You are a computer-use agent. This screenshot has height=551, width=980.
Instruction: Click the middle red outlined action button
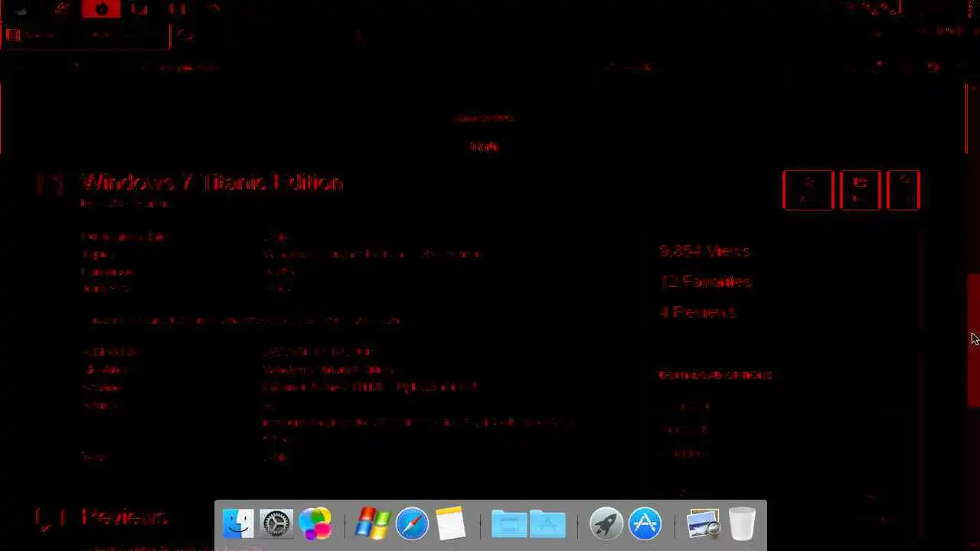coord(860,190)
